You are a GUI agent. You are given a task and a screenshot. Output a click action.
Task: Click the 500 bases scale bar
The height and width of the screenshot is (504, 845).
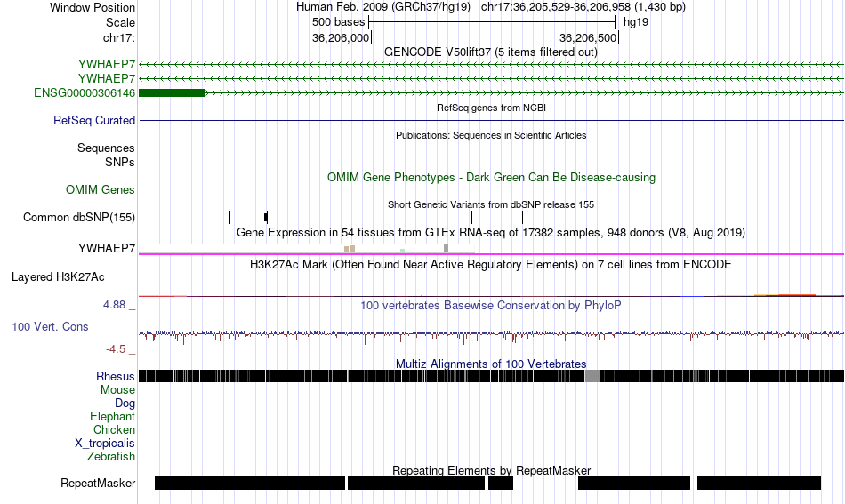coord(492,22)
